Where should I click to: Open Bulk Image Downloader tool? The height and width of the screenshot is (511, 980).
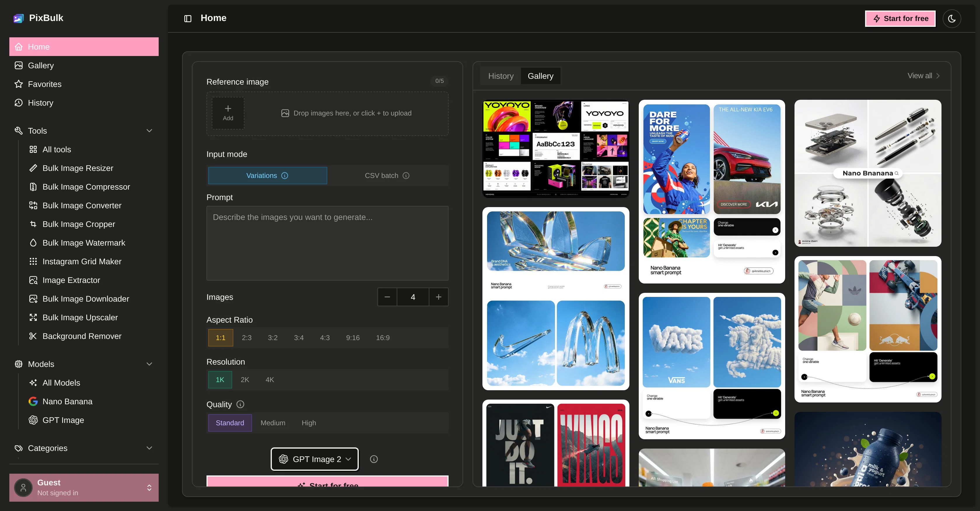point(91,299)
